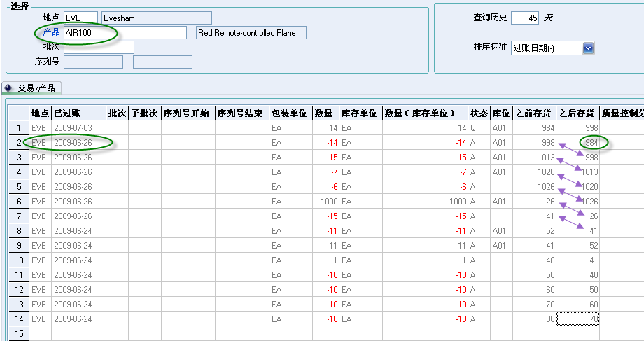Click the 数量 column header
The image size is (644, 341).
[325, 113]
